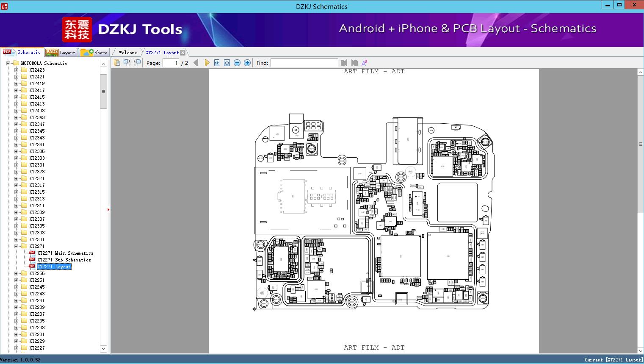
Task: Click the copy pages toolbar icon
Action: [x=116, y=63]
